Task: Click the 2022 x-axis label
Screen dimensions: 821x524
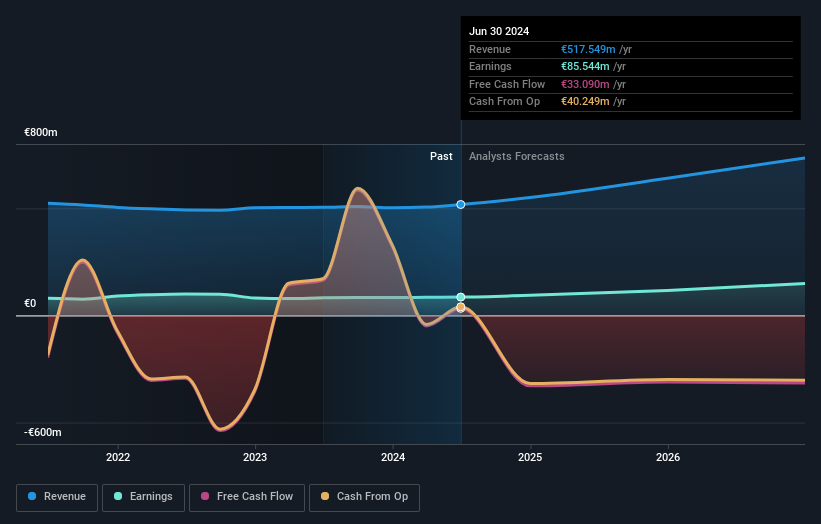Action: point(118,457)
